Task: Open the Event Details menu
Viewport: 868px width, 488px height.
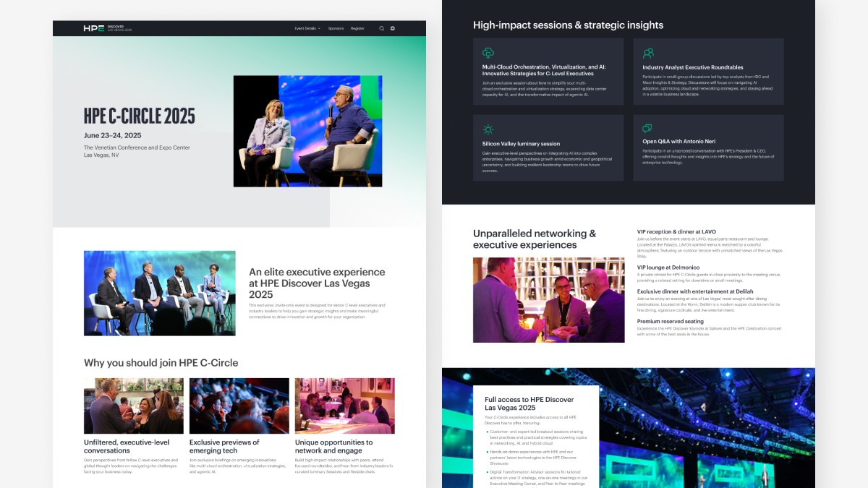Action: 304,28
